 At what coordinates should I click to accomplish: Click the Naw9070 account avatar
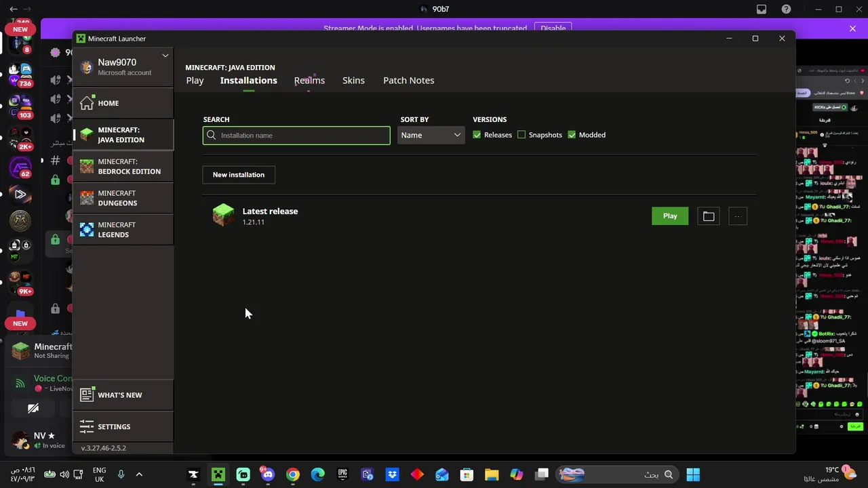[x=86, y=67]
